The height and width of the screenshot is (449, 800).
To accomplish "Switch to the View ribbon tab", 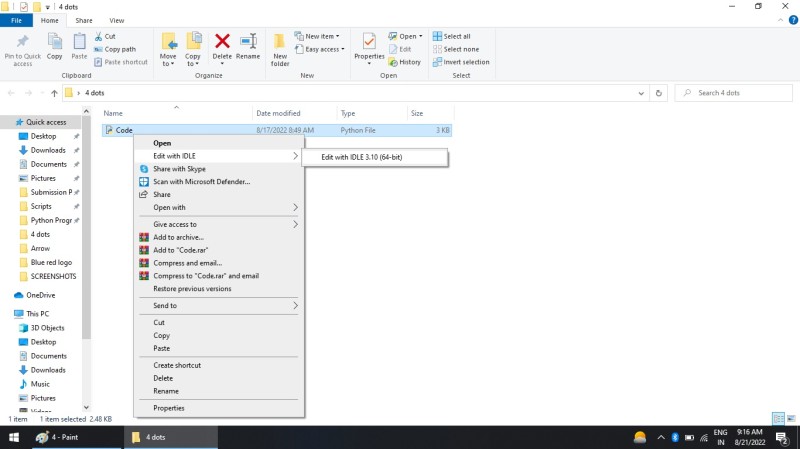I will point(117,20).
